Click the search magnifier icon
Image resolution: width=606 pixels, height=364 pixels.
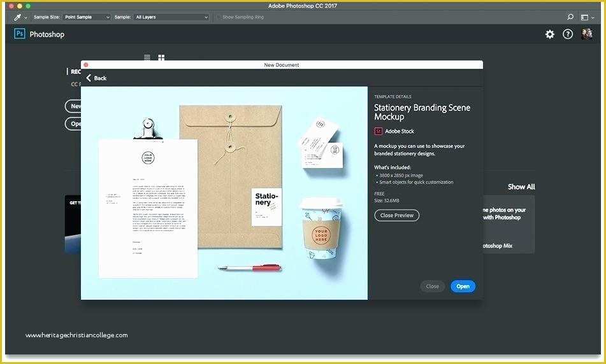pyautogui.click(x=570, y=17)
